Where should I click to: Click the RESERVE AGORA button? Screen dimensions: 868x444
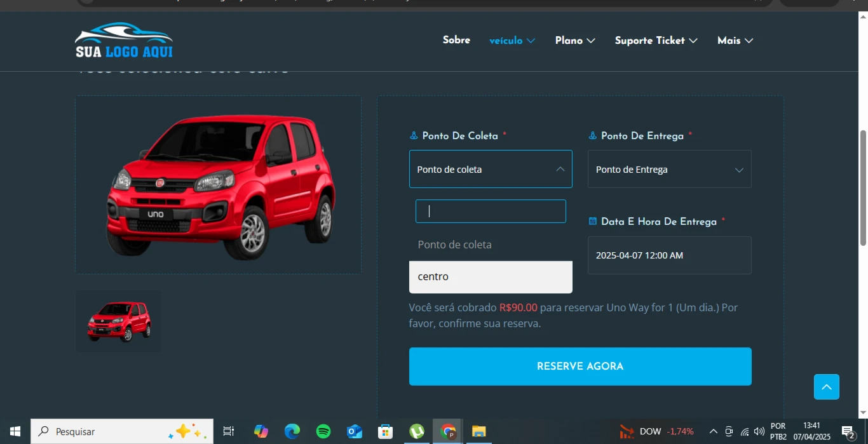click(x=580, y=367)
